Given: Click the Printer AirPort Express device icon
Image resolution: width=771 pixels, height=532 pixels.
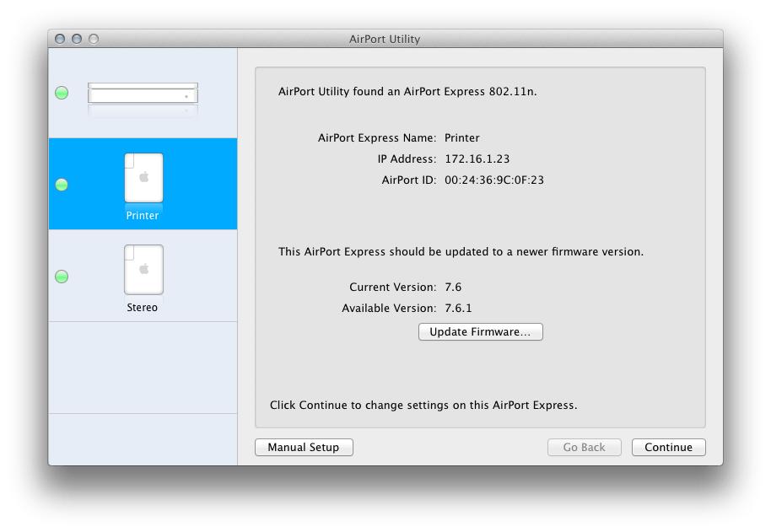Looking at the screenshot, I should [x=143, y=177].
